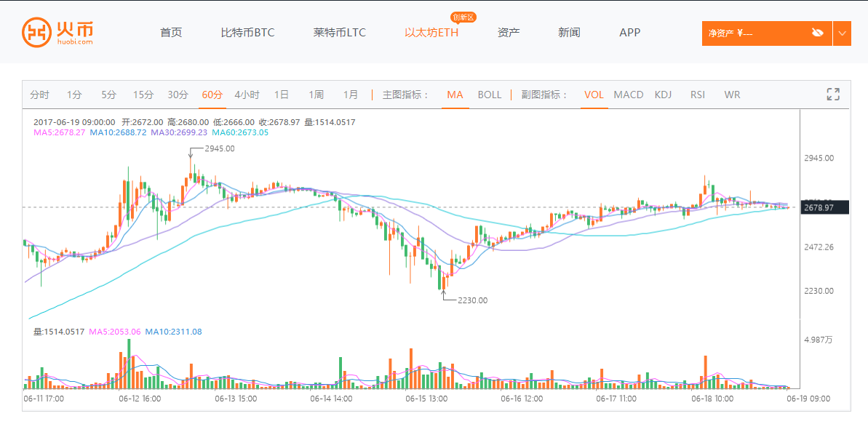This screenshot has height=424, width=868.
Task: Toggle net assets visibility eye icon
Action: (817, 33)
